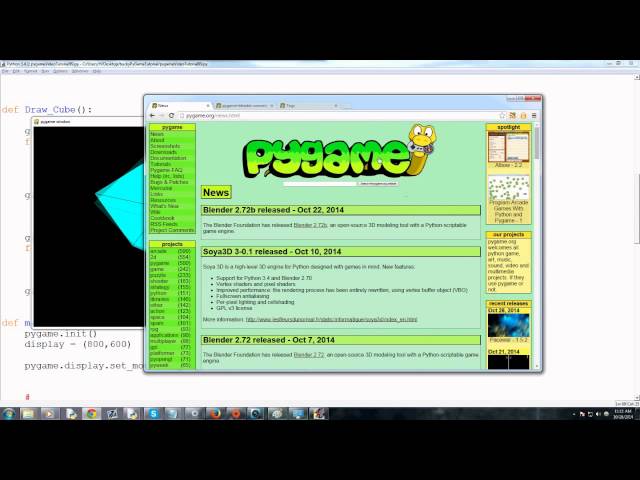This screenshot has height=480, width=640.
Task: Open File Explorer from the taskbar
Action: [29, 414]
